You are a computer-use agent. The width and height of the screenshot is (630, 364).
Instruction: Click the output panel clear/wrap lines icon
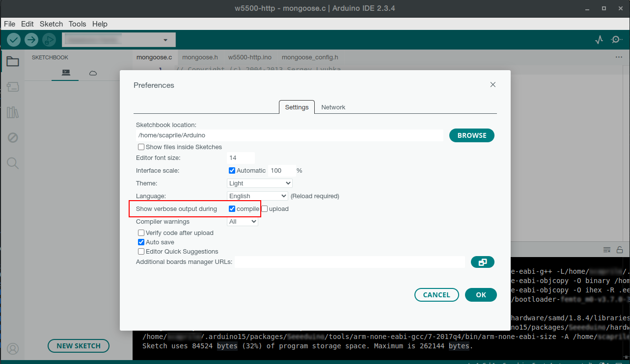click(x=607, y=249)
